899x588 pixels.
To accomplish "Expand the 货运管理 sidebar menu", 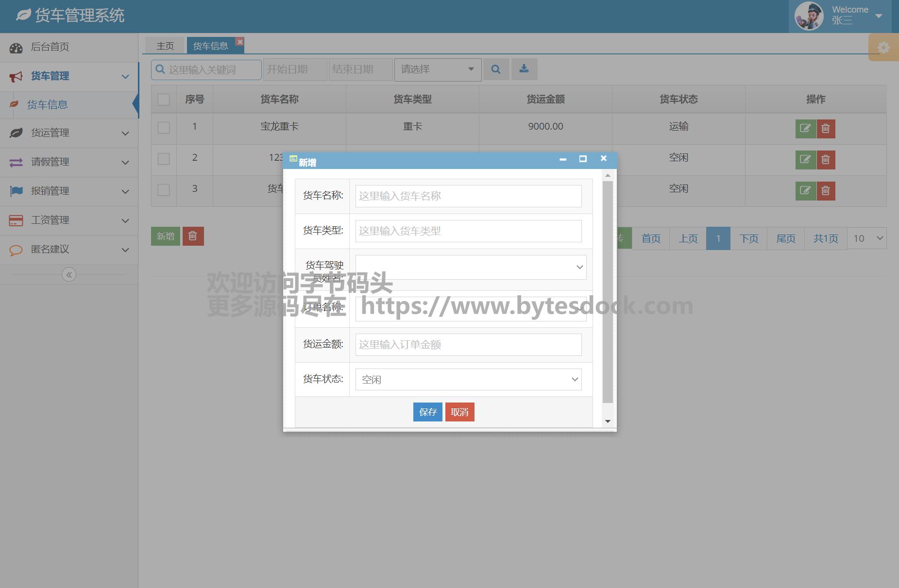I will pos(69,133).
